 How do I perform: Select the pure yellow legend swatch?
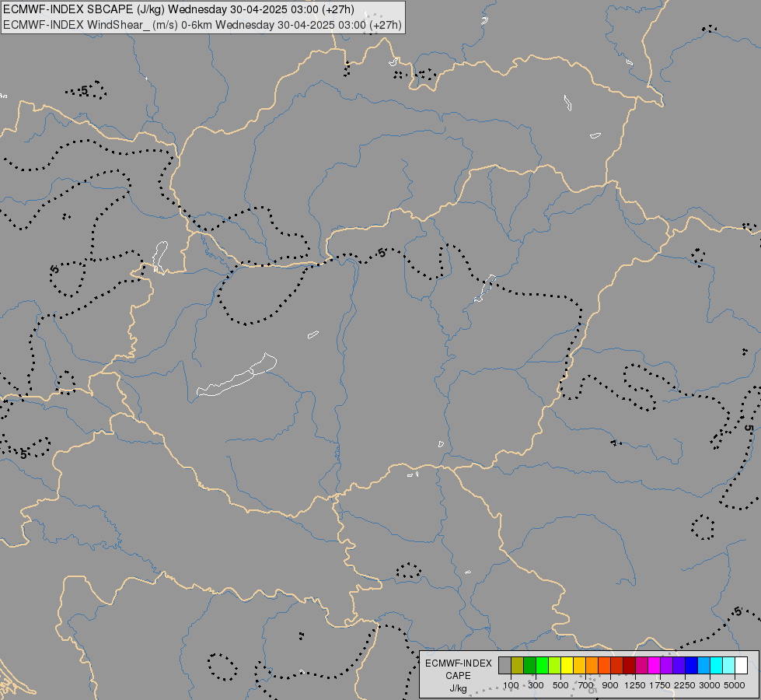click(567, 666)
